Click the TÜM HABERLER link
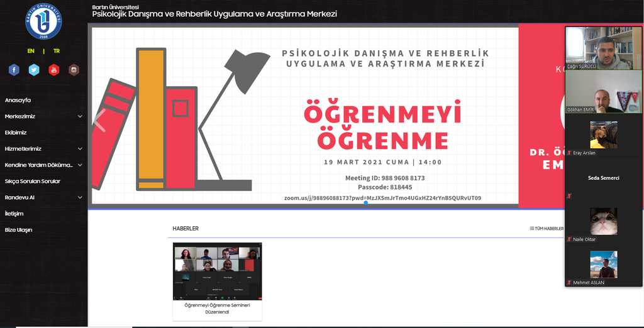This screenshot has height=328, width=644. click(x=546, y=229)
